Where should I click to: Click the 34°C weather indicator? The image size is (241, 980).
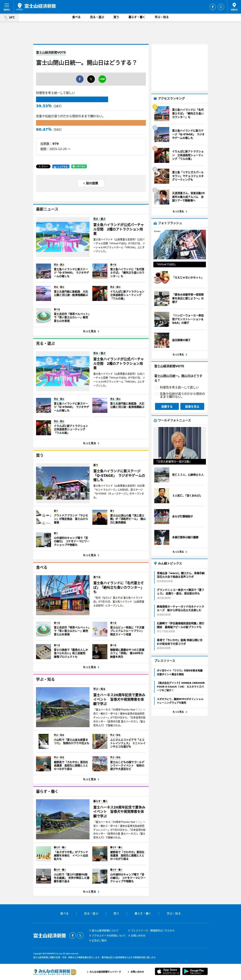tap(10, 17)
